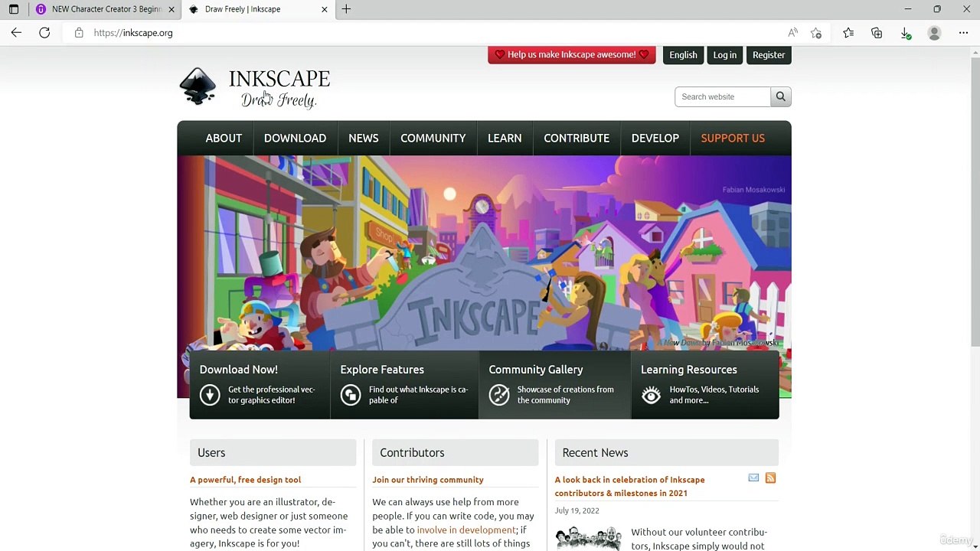Close the NEW Character Creator tab

(171, 9)
